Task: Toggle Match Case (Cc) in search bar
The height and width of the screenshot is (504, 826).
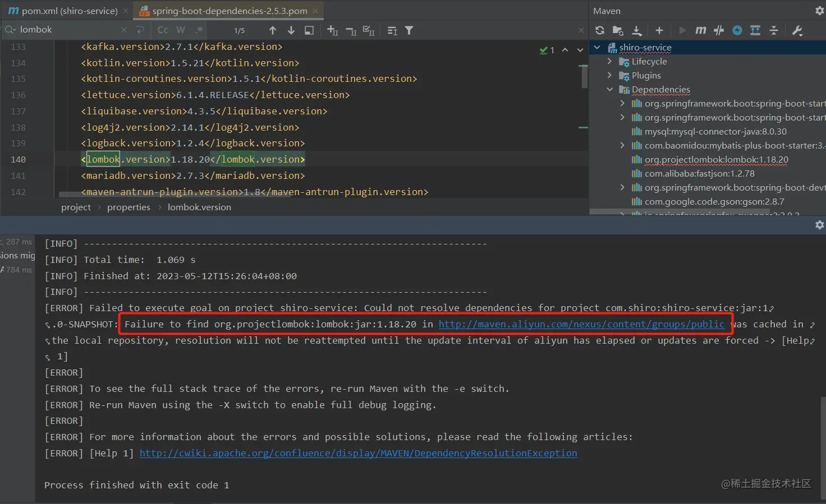Action: tap(163, 30)
